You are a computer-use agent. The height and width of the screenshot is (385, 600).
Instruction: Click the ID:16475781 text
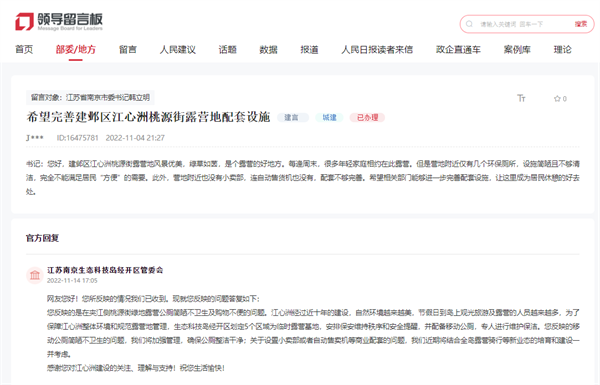point(78,138)
